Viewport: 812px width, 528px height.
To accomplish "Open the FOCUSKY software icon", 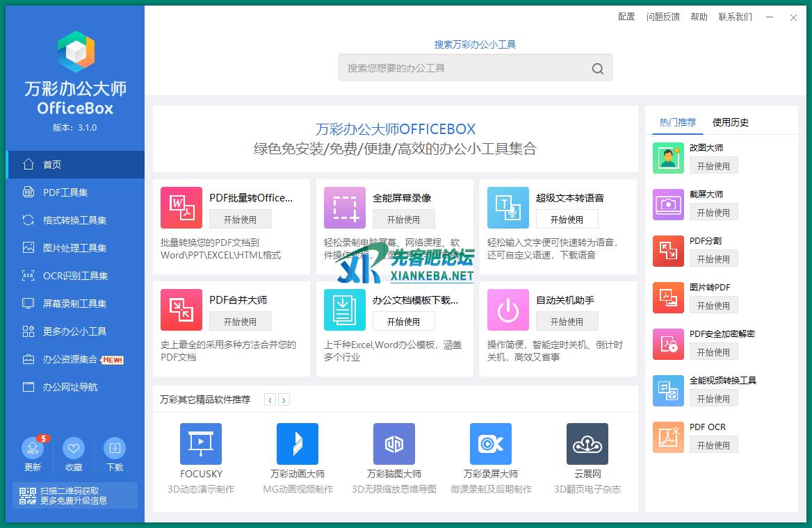I will pos(201,444).
